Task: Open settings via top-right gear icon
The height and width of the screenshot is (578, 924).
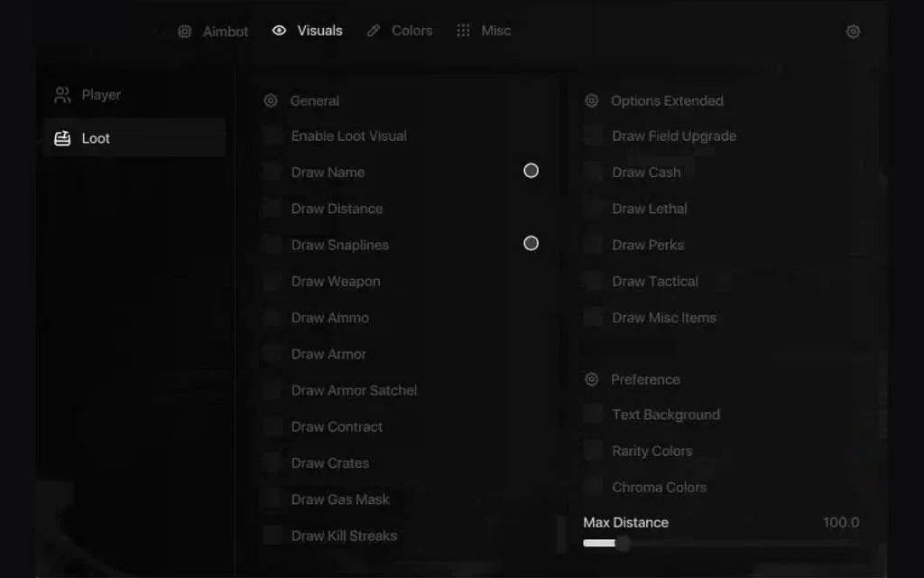Action: click(853, 32)
